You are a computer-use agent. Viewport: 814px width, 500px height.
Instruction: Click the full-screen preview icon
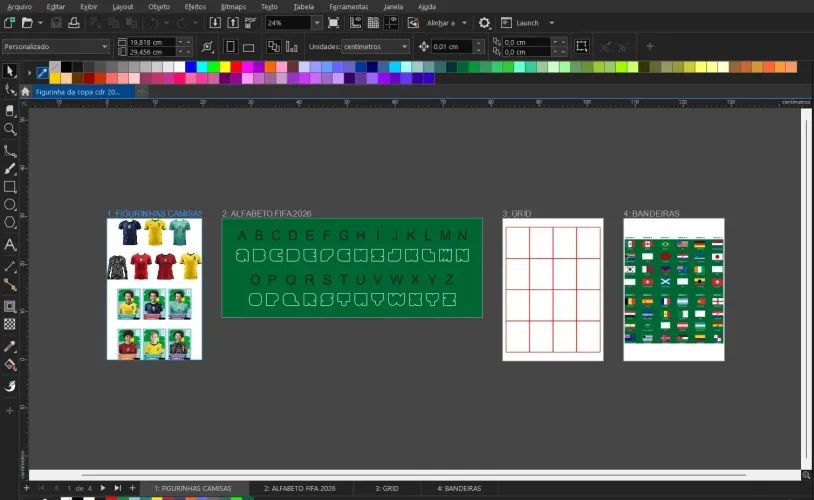point(333,23)
